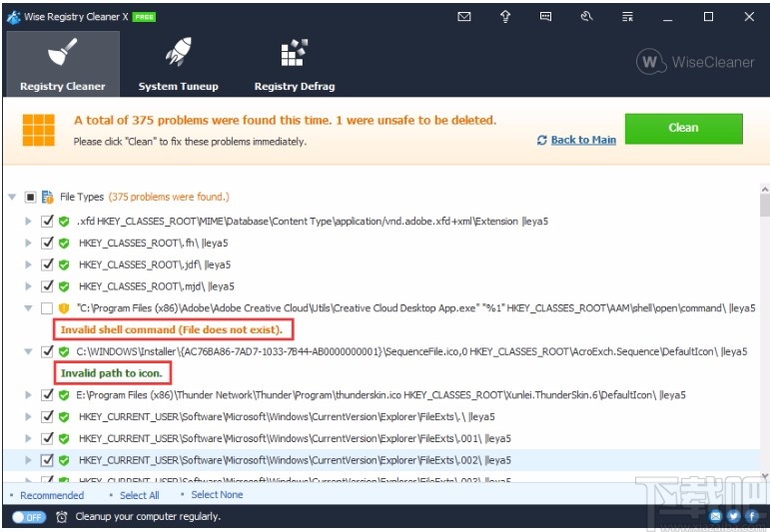Click the 'Invalid shell command' description text

(x=172, y=329)
